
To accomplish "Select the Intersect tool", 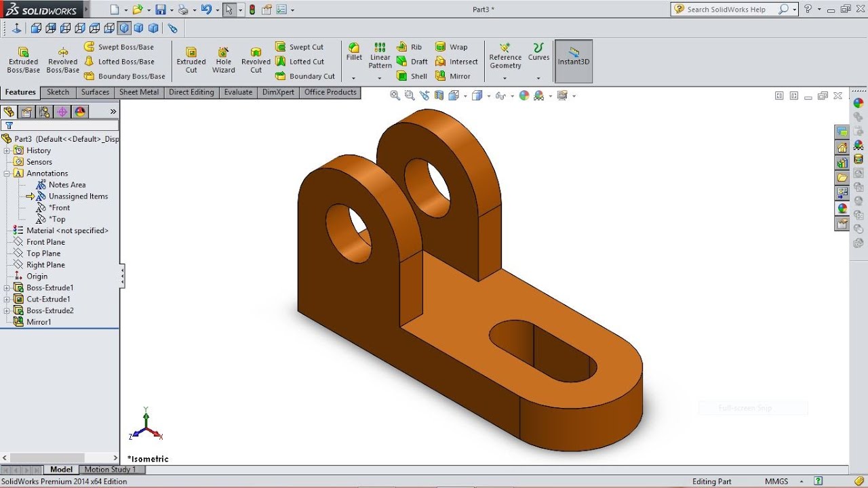I will 456,62.
